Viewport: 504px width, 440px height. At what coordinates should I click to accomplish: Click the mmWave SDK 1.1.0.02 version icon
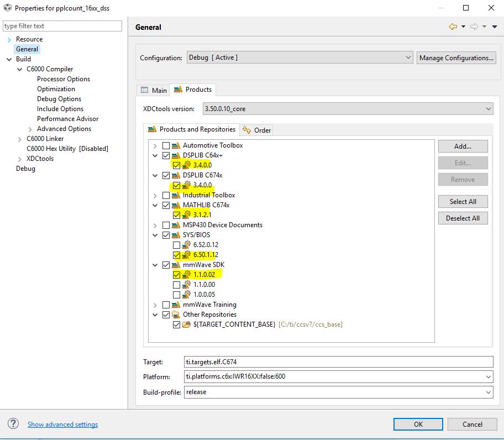[186, 275]
